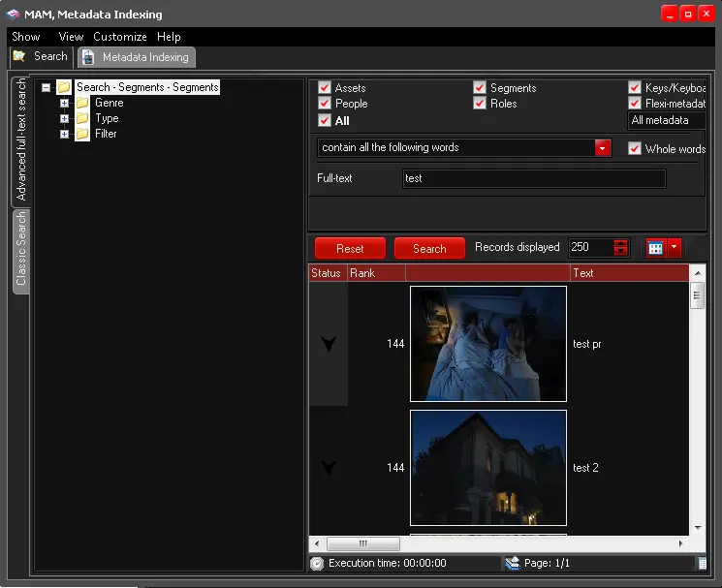This screenshot has height=588, width=722.
Task: Click the list icon at status bar right
Action: pyautogui.click(x=702, y=563)
